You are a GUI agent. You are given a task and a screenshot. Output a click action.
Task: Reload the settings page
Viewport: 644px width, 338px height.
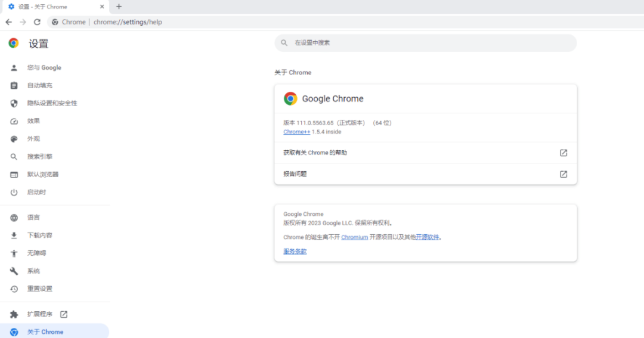pyautogui.click(x=37, y=22)
